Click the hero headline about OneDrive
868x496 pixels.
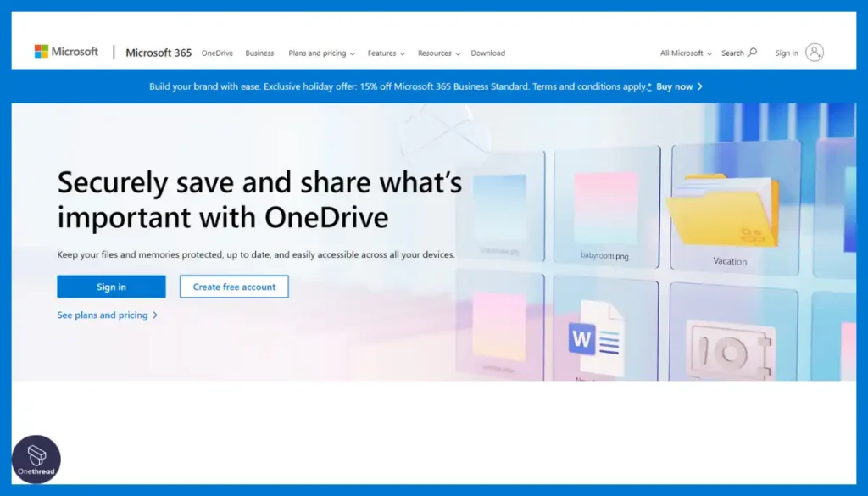[259, 198]
